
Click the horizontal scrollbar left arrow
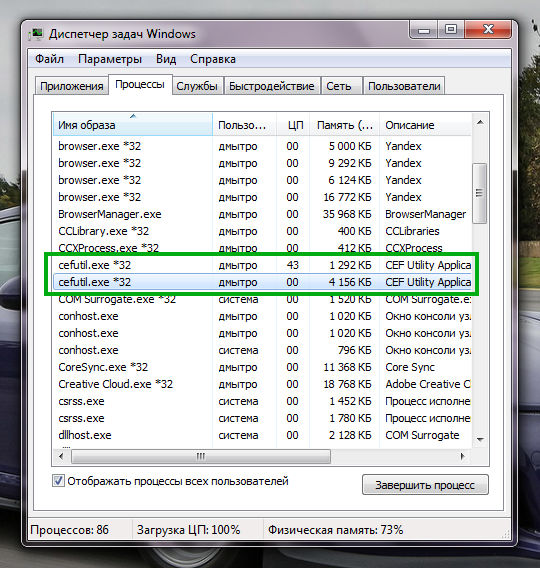click(61, 456)
